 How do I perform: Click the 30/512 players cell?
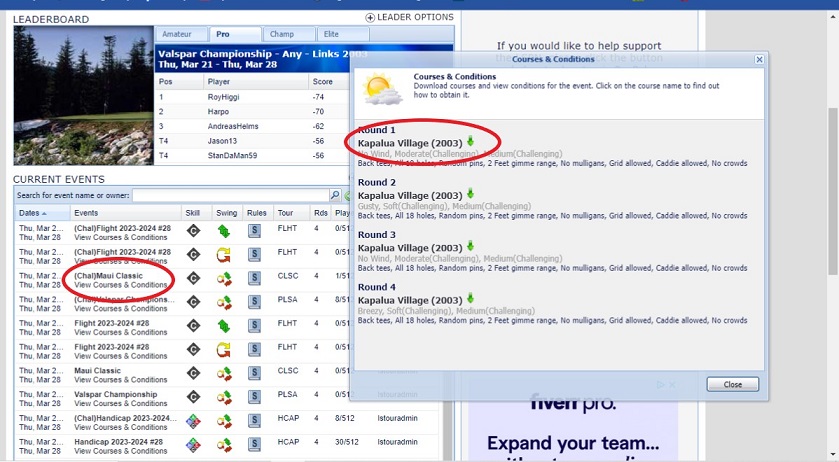click(347, 442)
